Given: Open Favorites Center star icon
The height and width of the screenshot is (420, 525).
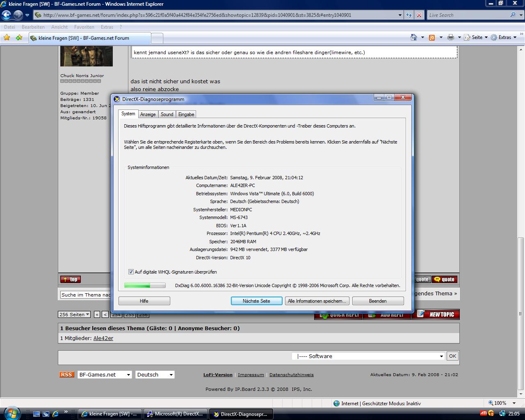Looking at the screenshot, I should [7, 38].
